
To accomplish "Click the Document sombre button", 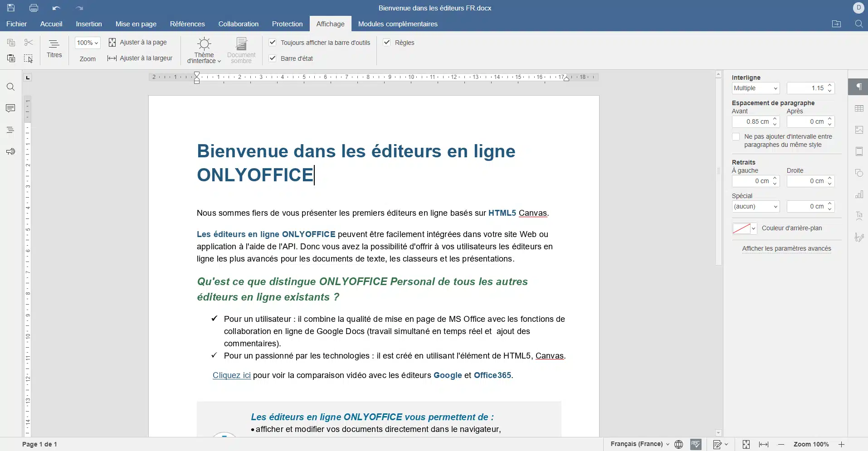I will [x=241, y=50].
